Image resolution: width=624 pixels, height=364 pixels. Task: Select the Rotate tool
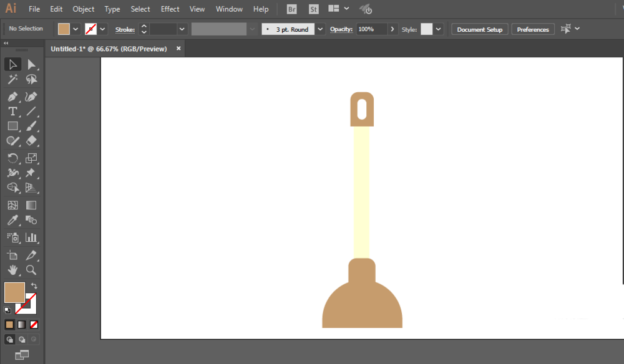(12, 158)
